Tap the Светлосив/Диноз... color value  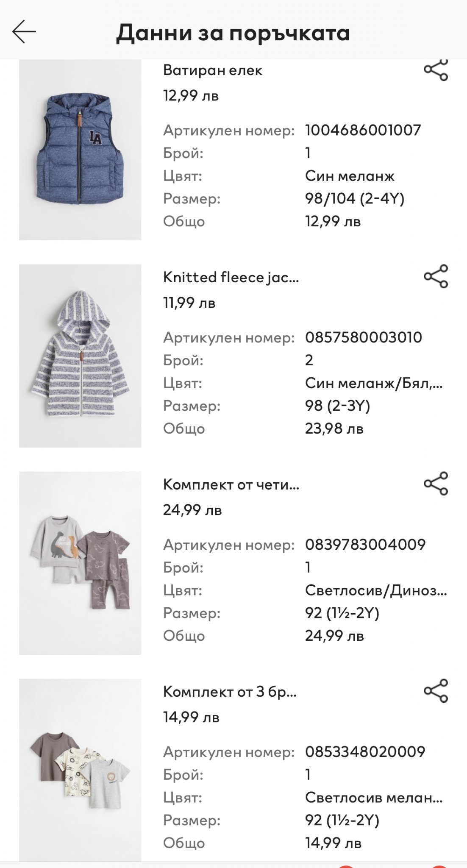pos(375,590)
